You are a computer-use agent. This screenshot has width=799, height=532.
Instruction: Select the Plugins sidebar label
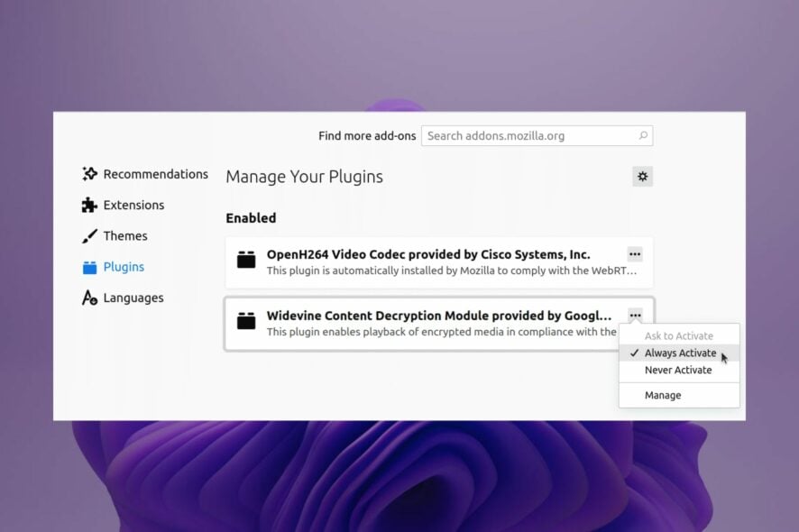[x=124, y=267]
